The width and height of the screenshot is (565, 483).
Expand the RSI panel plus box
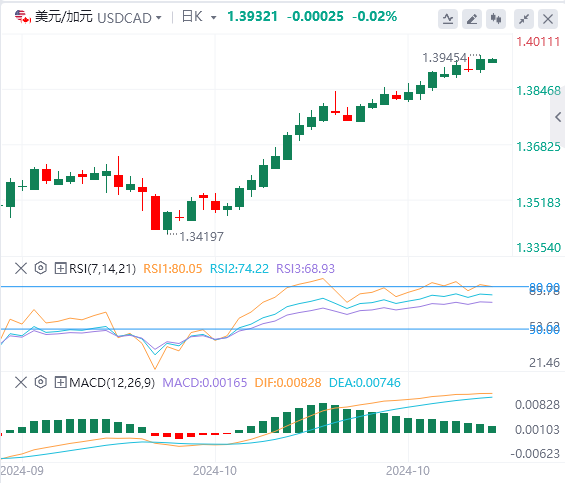(x=60, y=269)
